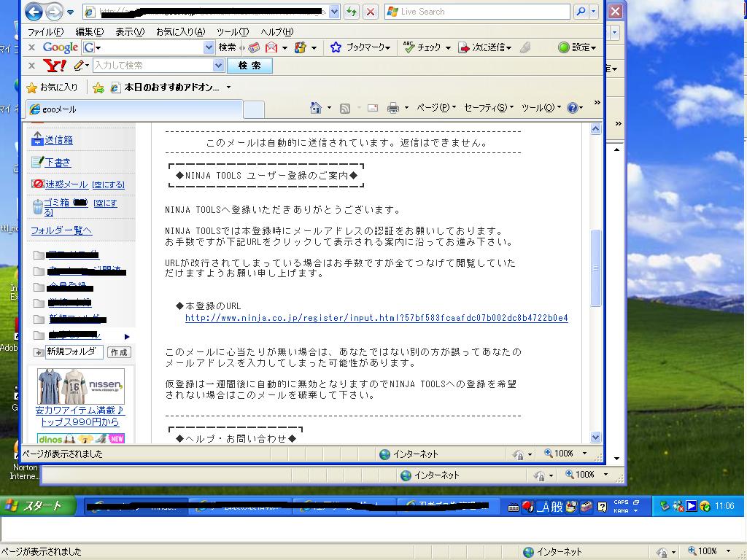Open the 送信箱 folder link
Screen dimensions: 747x560
(x=58, y=139)
